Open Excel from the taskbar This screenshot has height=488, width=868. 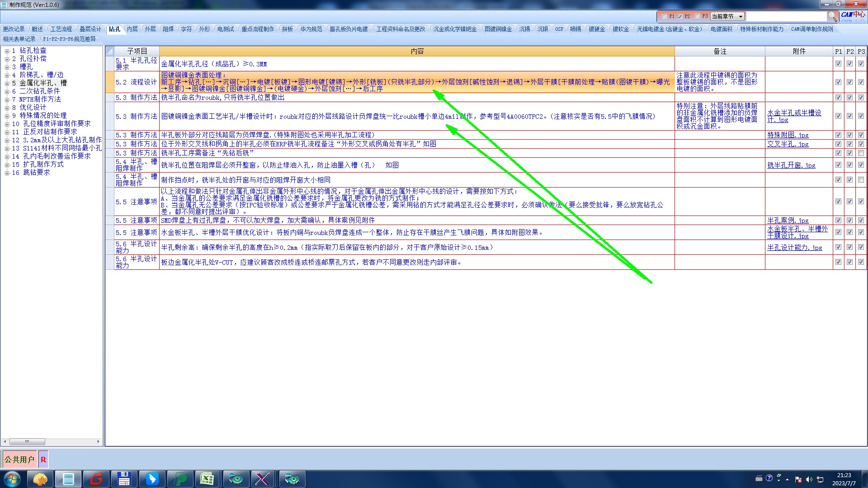[207, 479]
